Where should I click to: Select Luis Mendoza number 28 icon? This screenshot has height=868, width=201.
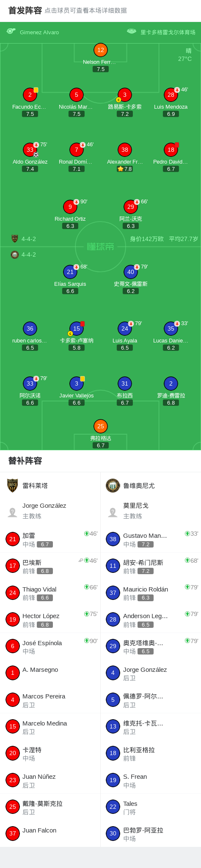point(171,95)
